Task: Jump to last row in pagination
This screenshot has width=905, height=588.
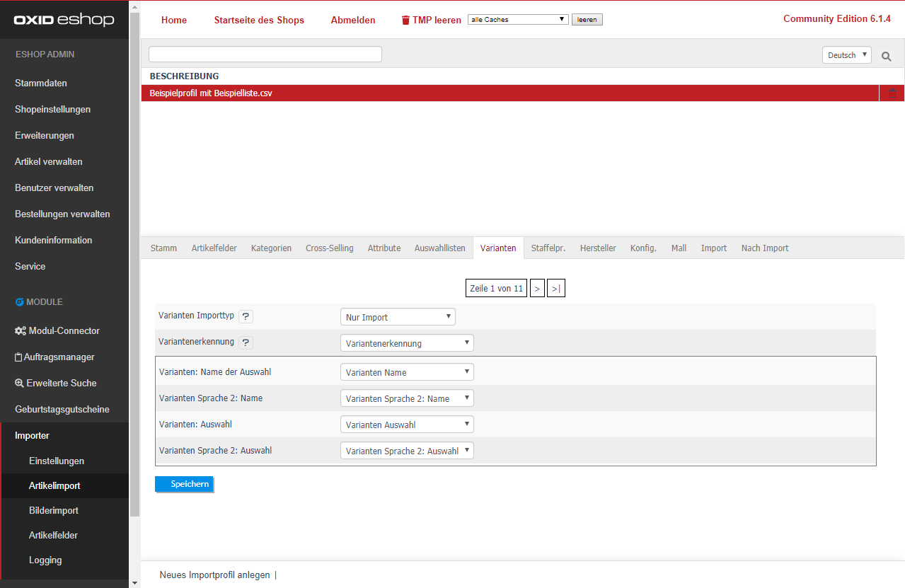Action: pyautogui.click(x=555, y=289)
